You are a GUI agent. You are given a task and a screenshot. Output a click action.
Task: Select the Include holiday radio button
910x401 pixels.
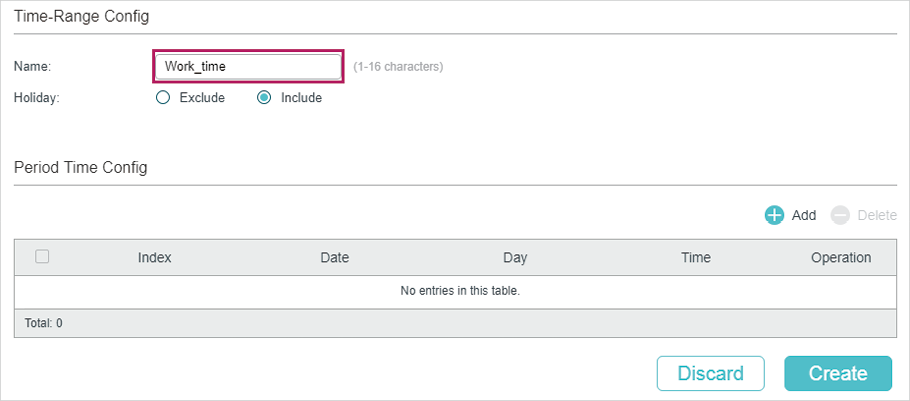[265, 98]
